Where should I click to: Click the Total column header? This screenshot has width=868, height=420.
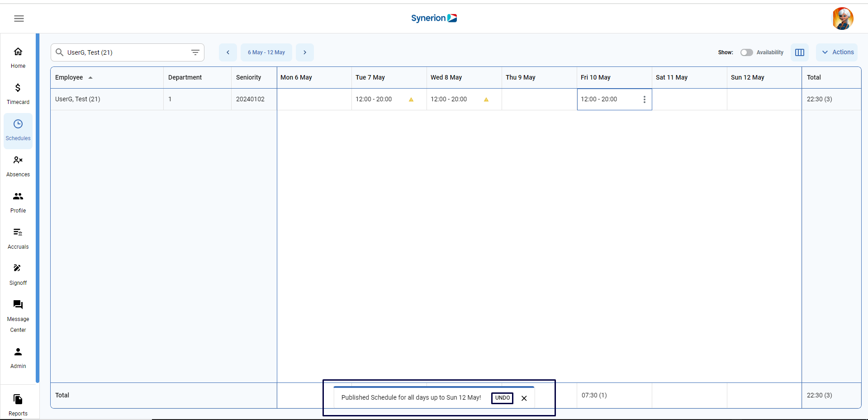coord(831,77)
